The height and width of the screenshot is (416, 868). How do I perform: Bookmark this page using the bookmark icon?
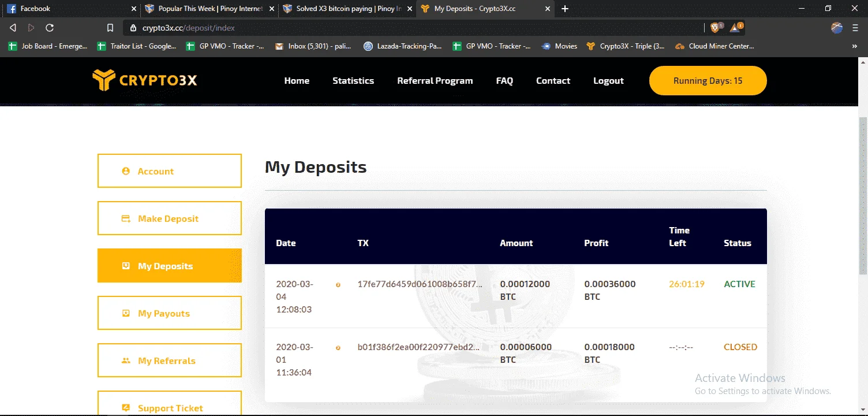click(x=110, y=28)
